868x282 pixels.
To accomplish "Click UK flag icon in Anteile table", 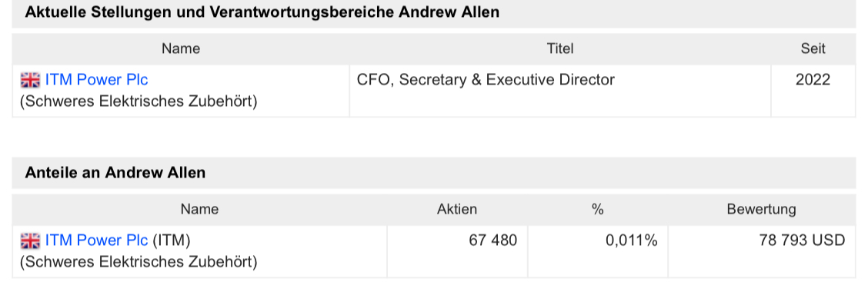I will click(x=31, y=241).
